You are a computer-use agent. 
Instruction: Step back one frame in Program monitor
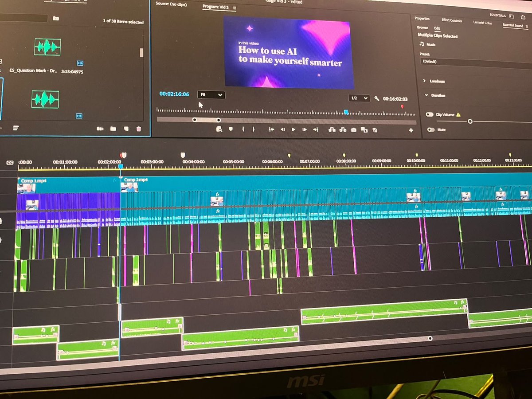tap(282, 129)
